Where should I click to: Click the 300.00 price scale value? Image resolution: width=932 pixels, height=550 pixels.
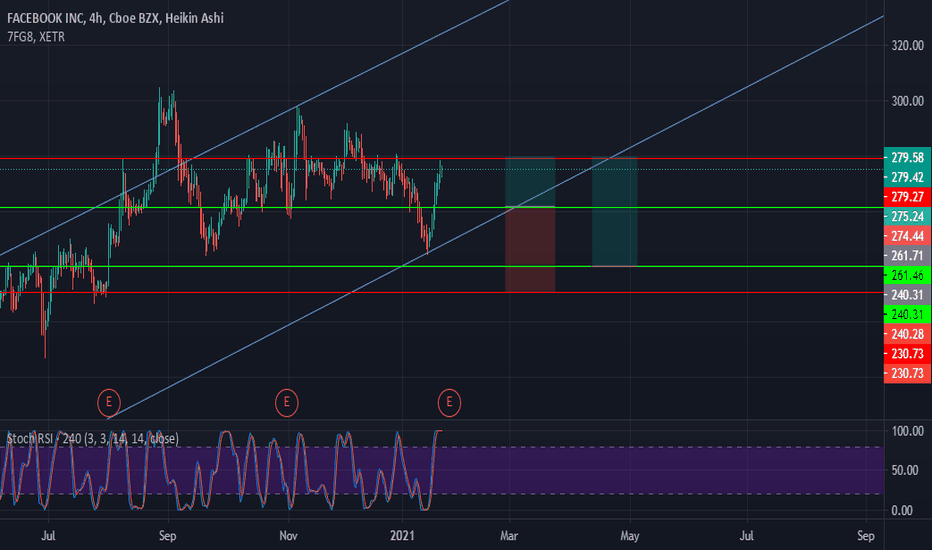tap(908, 101)
